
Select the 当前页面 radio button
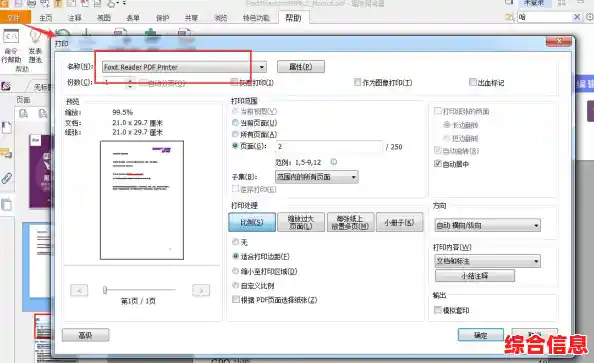[x=235, y=123]
